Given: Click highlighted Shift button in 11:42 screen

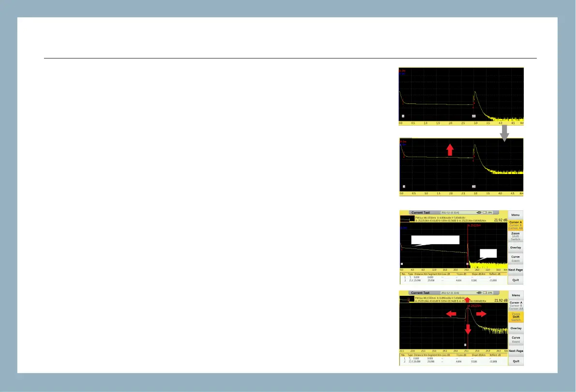Looking at the screenshot, I should [x=516, y=317].
